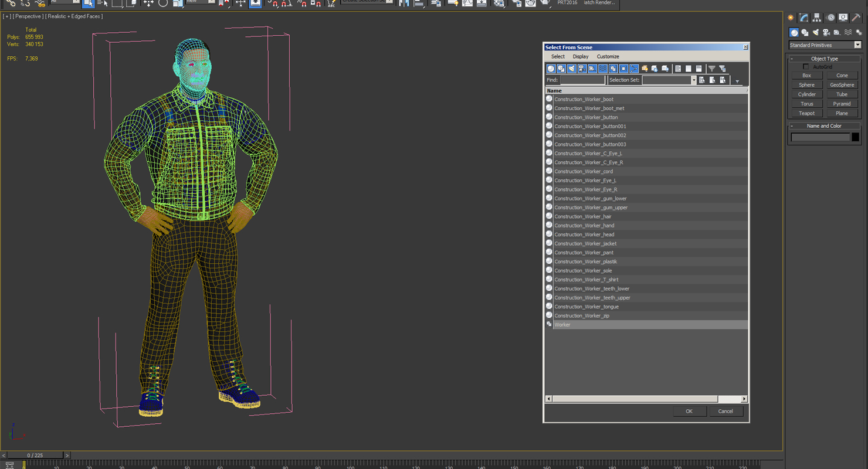This screenshot has width=868, height=469.
Task: Toggle Display Geometry filter in dialog
Action: (x=551, y=69)
